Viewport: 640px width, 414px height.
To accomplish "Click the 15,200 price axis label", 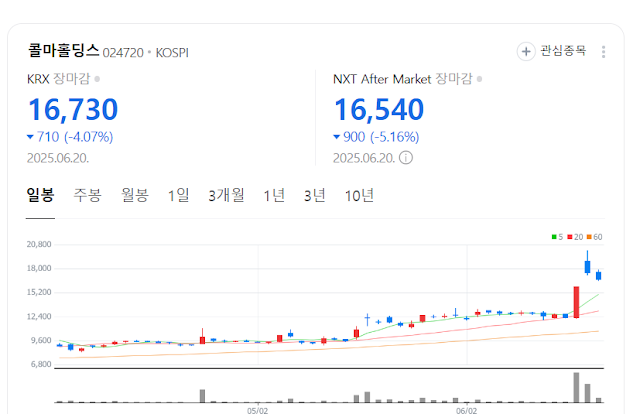I will point(39,292).
